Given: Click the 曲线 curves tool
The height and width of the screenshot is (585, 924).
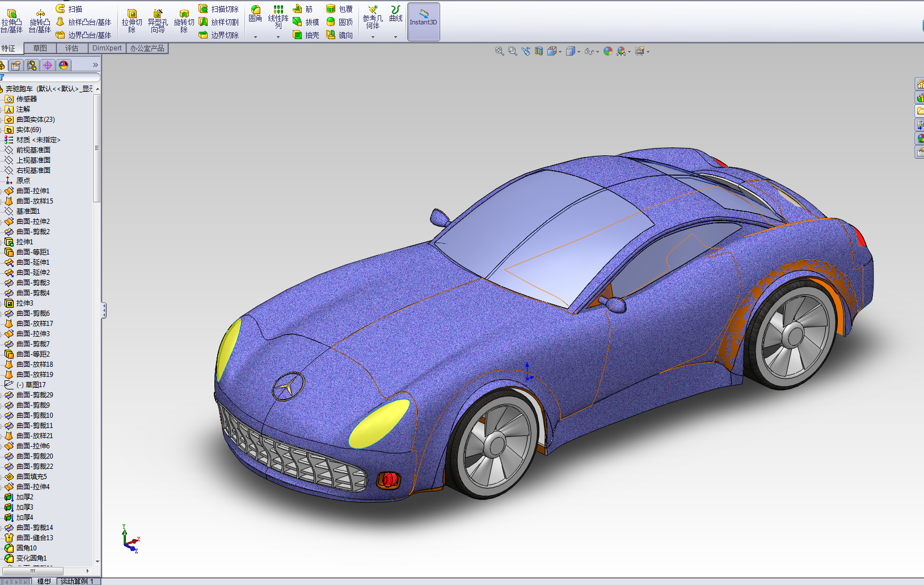Looking at the screenshot, I should coord(396,14).
